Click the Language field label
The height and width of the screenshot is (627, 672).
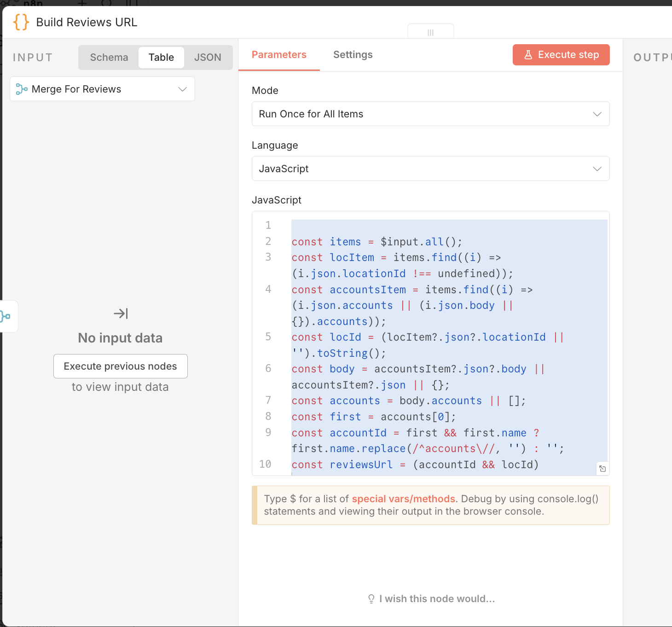(x=275, y=145)
